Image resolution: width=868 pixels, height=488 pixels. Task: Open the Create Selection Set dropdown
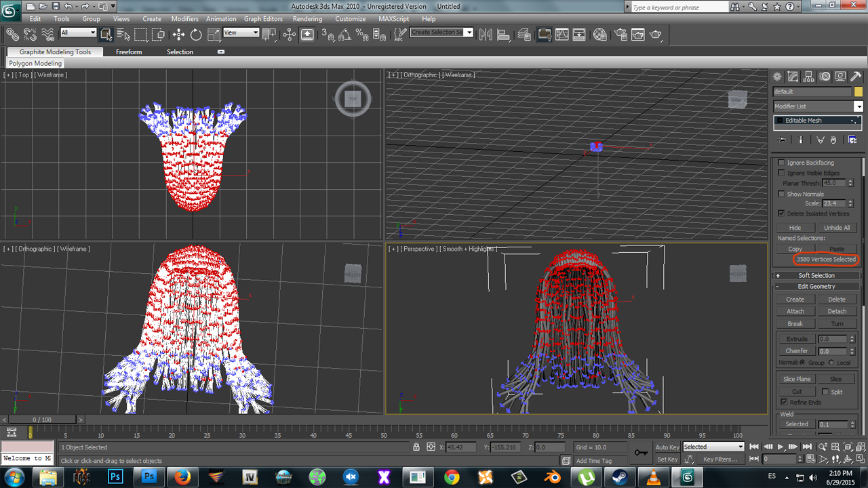click(441, 33)
